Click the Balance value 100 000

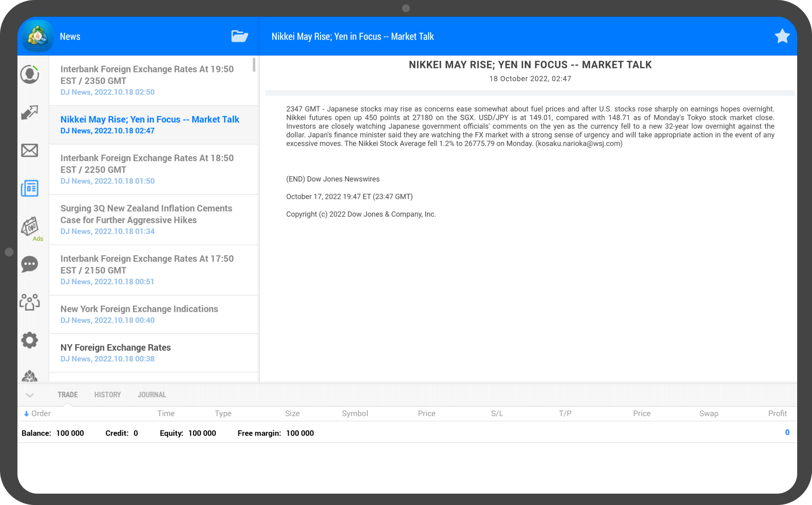tap(70, 433)
